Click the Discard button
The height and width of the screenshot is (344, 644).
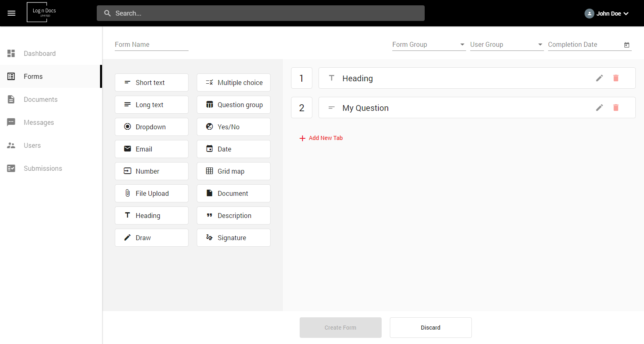[430, 328]
